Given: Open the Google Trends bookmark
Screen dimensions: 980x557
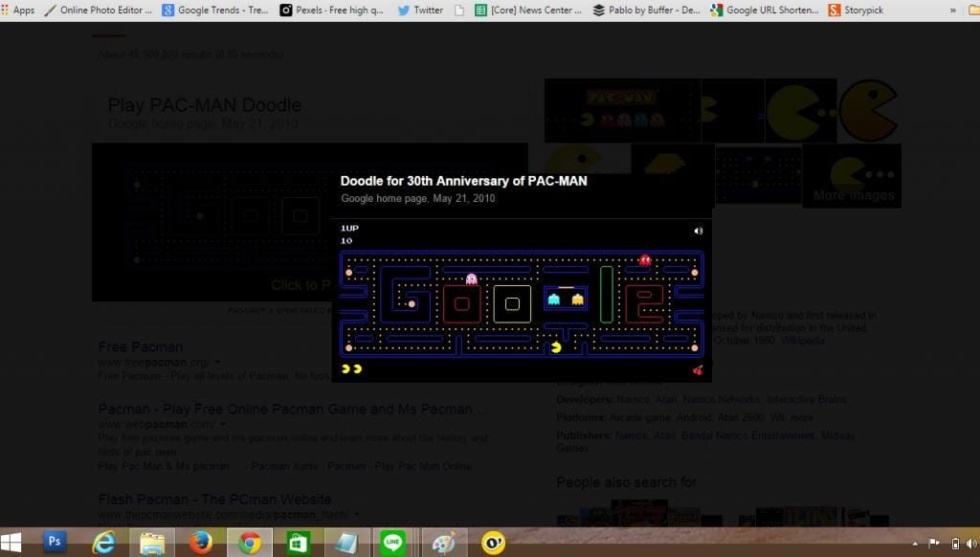Looking at the screenshot, I should [215, 10].
